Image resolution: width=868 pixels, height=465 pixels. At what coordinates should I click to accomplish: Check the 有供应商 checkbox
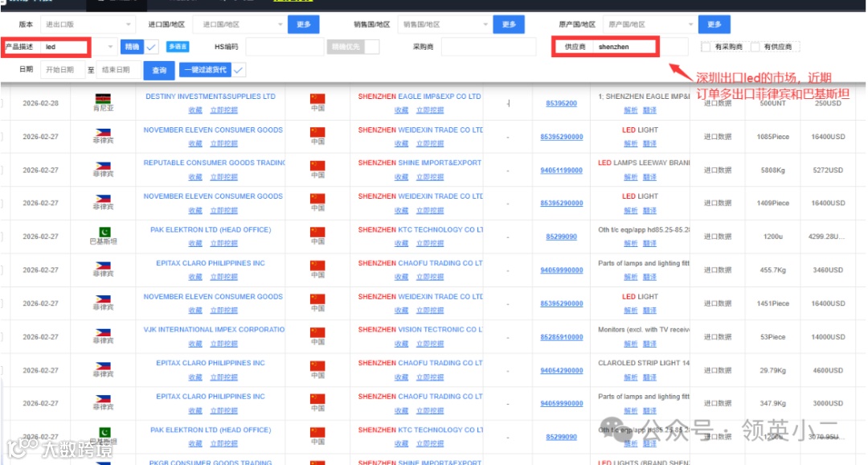coord(755,47)
